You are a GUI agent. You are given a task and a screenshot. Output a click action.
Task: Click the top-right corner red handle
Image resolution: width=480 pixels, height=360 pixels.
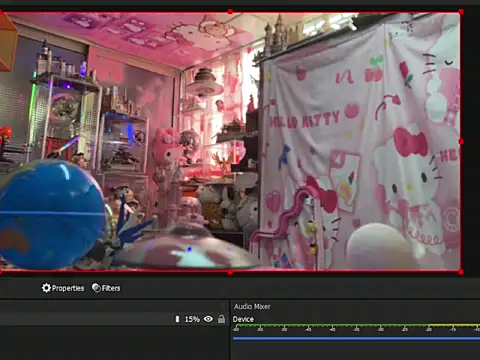point(461,12)
